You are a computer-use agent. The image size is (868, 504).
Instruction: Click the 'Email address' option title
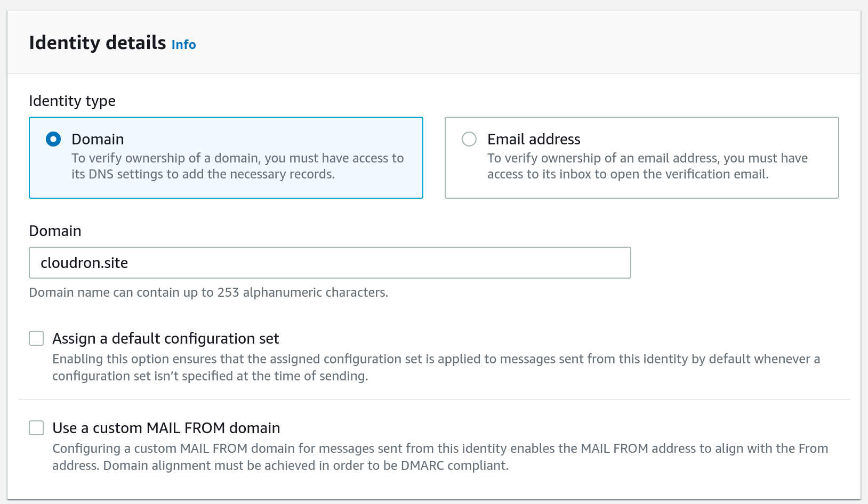point(534,139)
